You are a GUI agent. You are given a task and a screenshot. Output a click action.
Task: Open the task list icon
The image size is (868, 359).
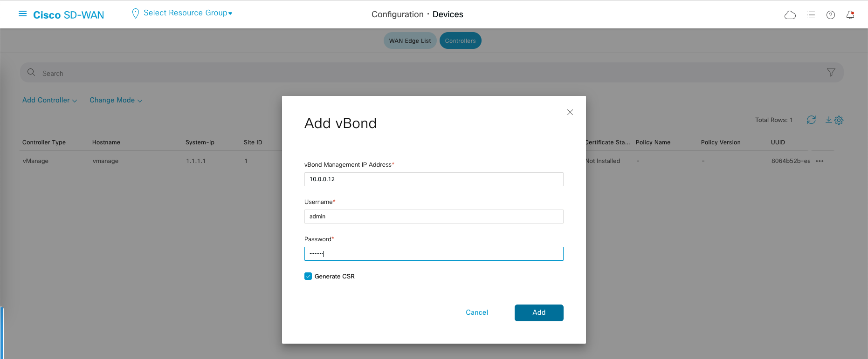pyautogui.click(x=811, y=15)
